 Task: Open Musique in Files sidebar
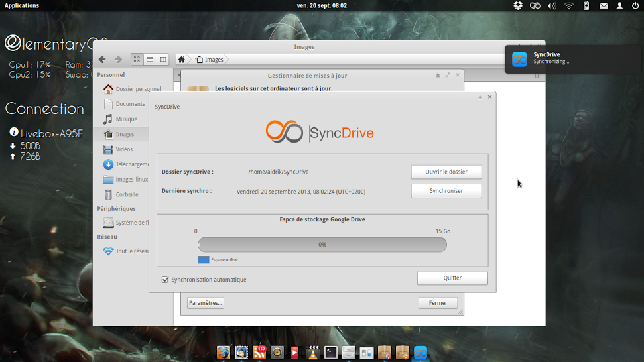click(x=120, y=119)
